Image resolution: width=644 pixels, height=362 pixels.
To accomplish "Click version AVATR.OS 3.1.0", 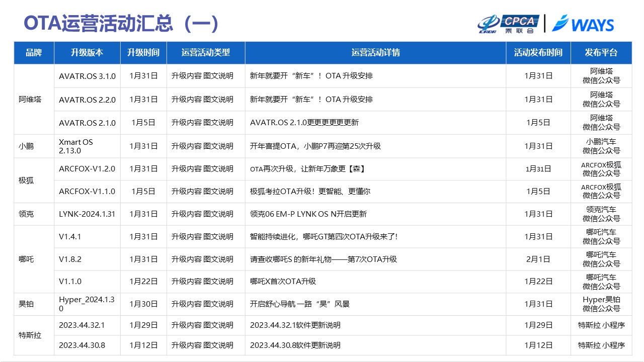I will (x=87, y=76).
